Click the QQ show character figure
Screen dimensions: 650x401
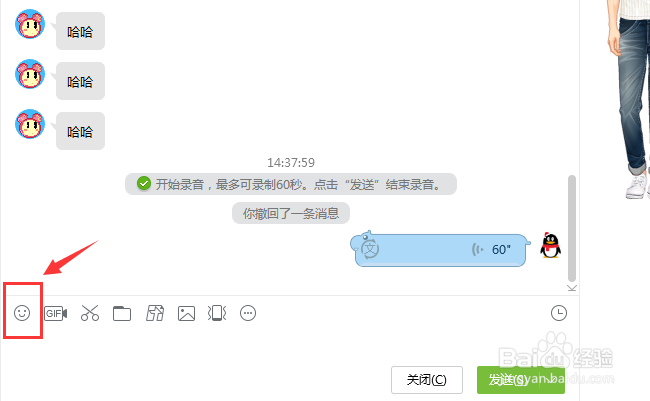(627, 100)
